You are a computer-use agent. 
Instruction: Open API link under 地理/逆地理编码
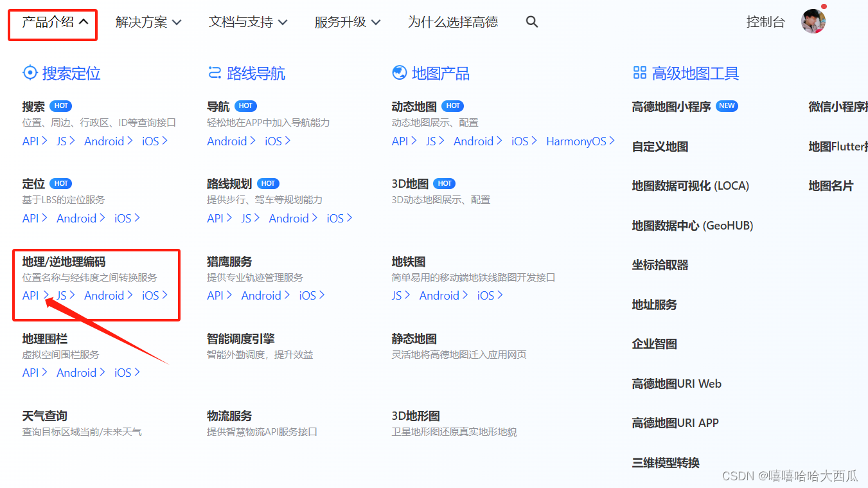[35, 295]
